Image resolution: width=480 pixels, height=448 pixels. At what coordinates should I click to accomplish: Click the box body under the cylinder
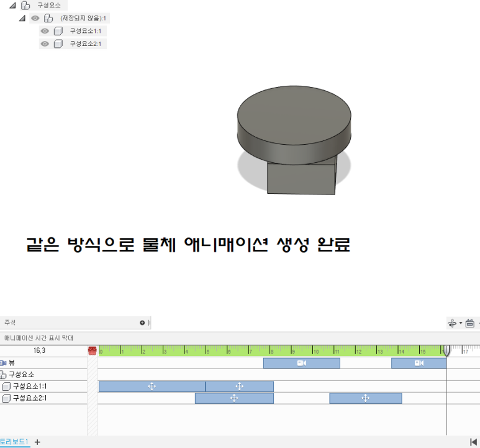[302, 179]
